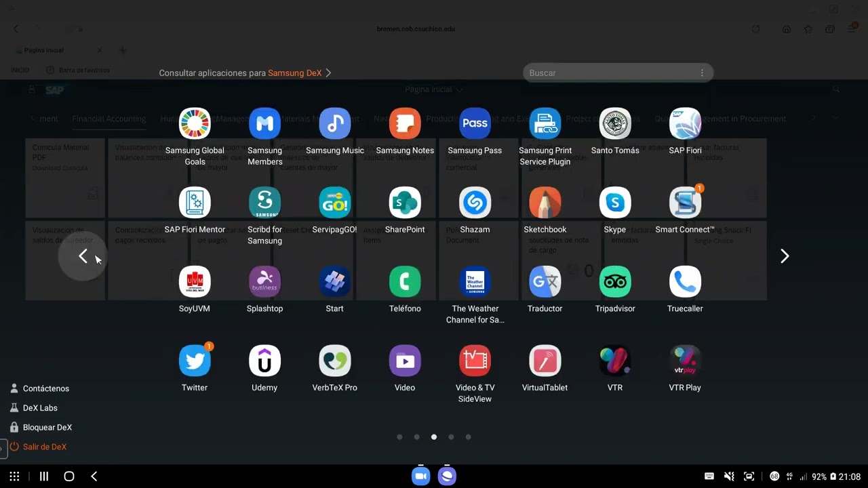868x488 pixels.
Task: Click taskbar home circle button
Action: point(68,476)
